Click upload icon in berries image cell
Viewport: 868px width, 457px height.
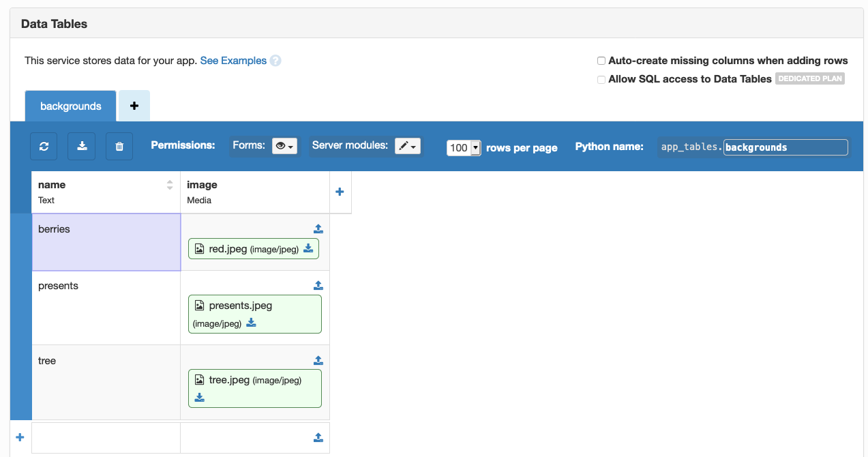tap(318, 228)
